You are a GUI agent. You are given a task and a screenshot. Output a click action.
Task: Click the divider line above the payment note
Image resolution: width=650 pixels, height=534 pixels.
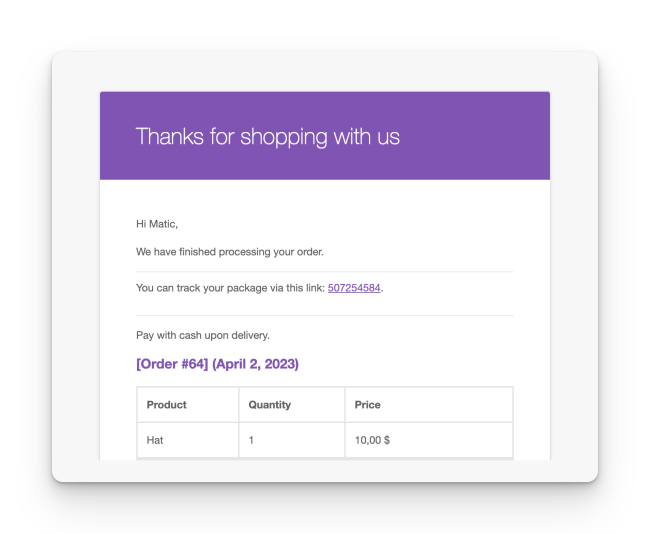[x=325, y=316]
